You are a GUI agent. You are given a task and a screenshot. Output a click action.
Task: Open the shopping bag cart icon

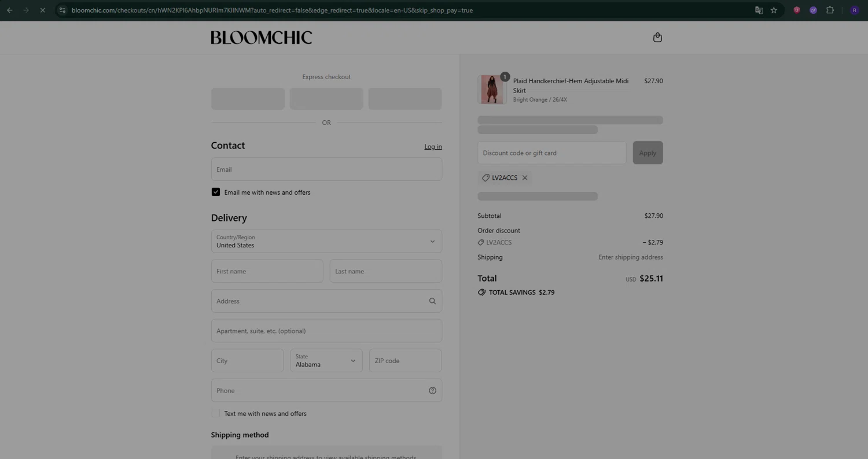(657, 38)
